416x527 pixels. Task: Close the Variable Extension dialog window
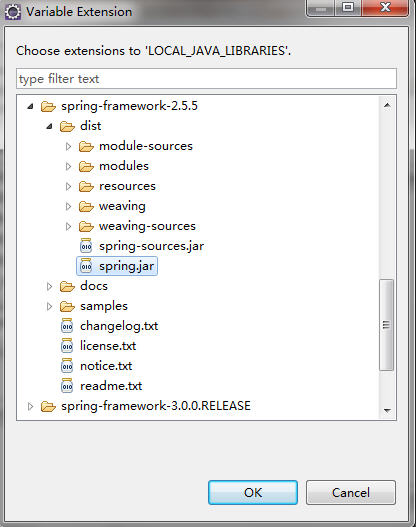coord(385,7)
